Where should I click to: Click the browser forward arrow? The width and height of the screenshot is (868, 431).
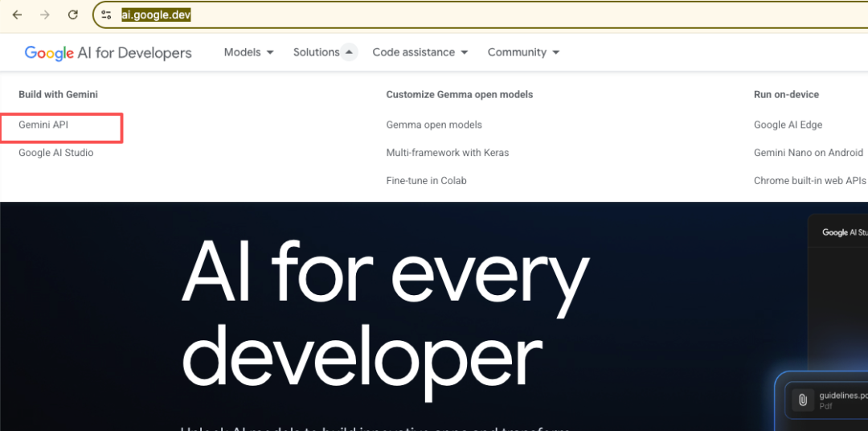pos(45,15)
